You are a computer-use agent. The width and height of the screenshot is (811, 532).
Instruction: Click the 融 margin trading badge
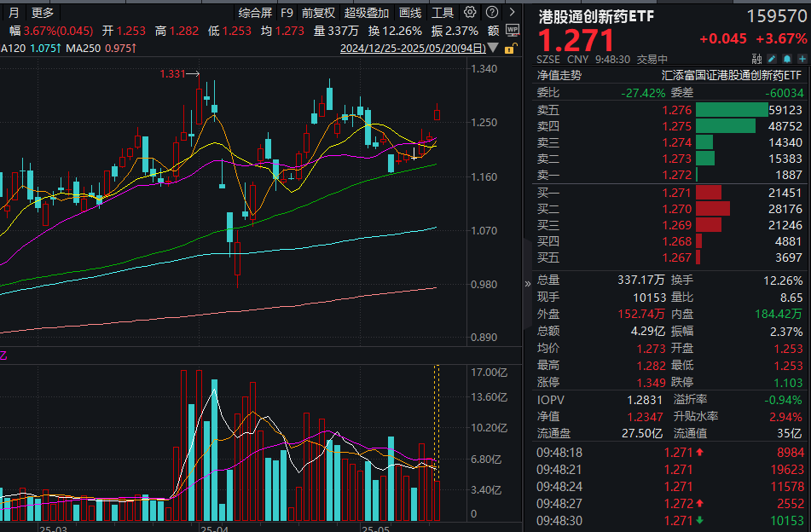pyautogui.click(x=757, y=58)
